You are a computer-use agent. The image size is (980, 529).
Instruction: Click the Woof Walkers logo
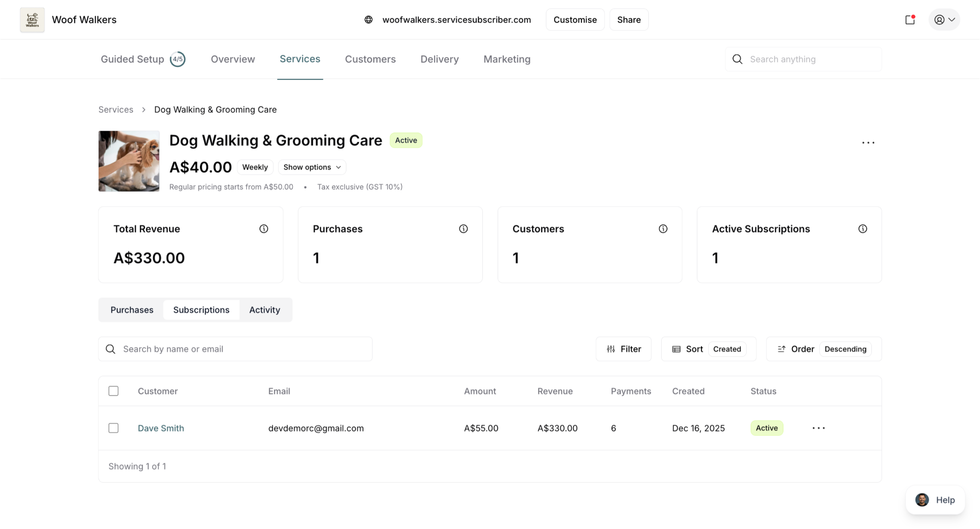coord(32,20)
